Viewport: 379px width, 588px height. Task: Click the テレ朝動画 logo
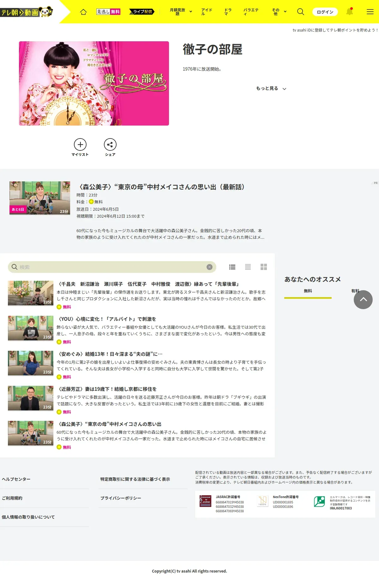(x=27, y=12)
